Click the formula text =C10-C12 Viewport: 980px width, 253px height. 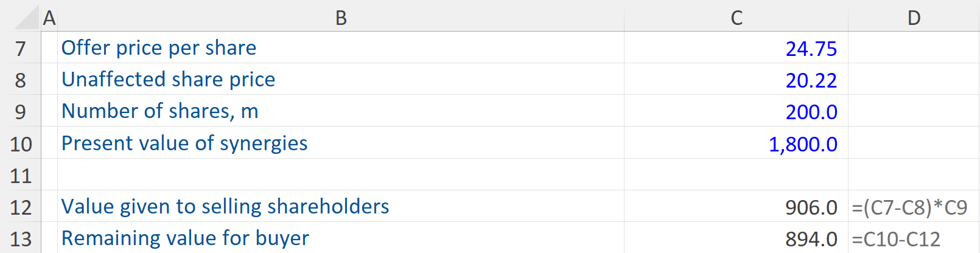896,239
